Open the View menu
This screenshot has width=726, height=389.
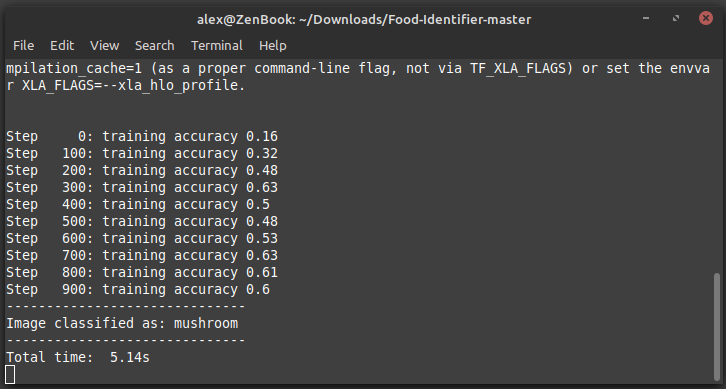coord(105,45)
